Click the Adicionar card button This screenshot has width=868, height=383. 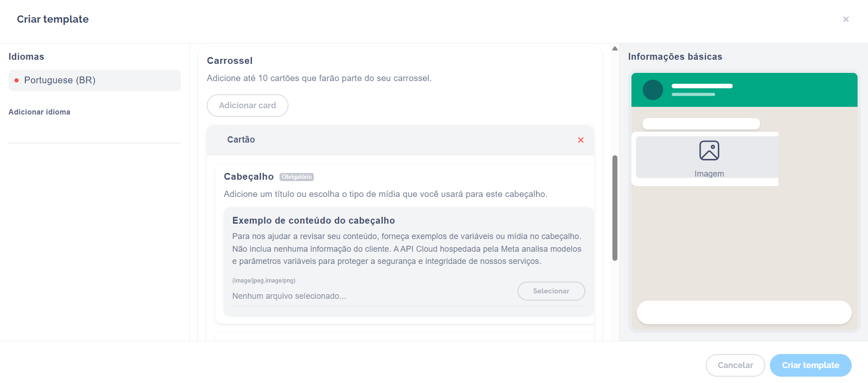[247, 105]
